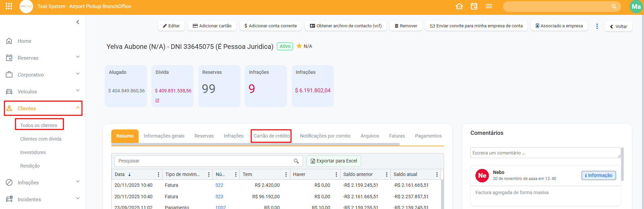The image size is (644, 209).
Task: Open the apps grid launcher icon
Action: [9, 6]
